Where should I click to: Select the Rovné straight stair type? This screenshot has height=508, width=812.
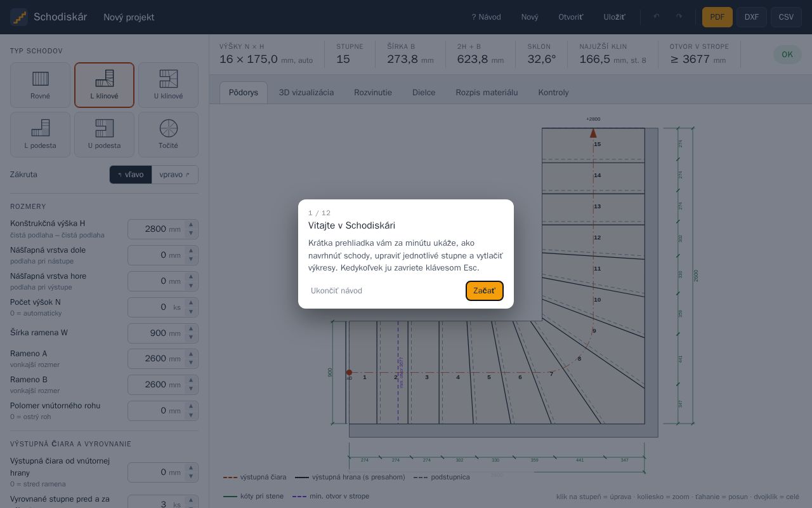click(x=41, y=85)
